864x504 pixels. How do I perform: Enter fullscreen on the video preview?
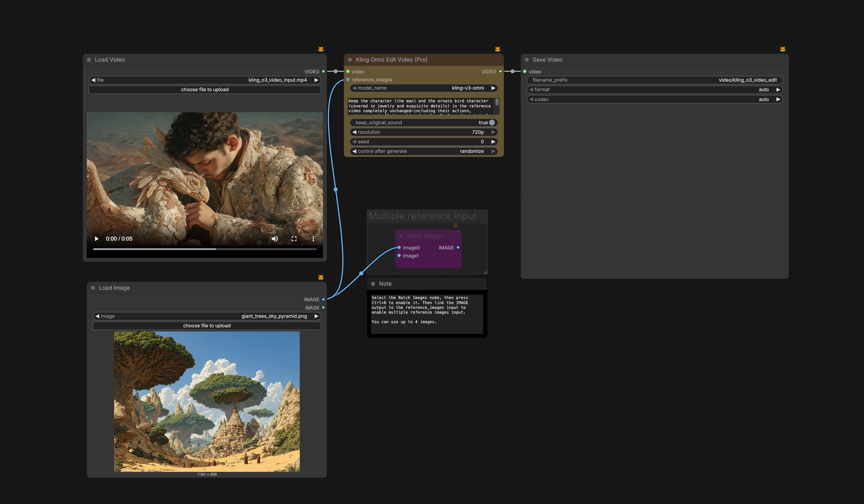294,239
